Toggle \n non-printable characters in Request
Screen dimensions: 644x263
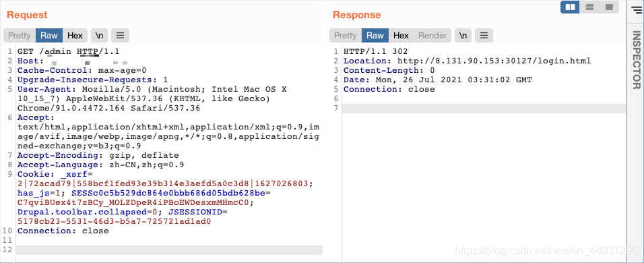100,35
